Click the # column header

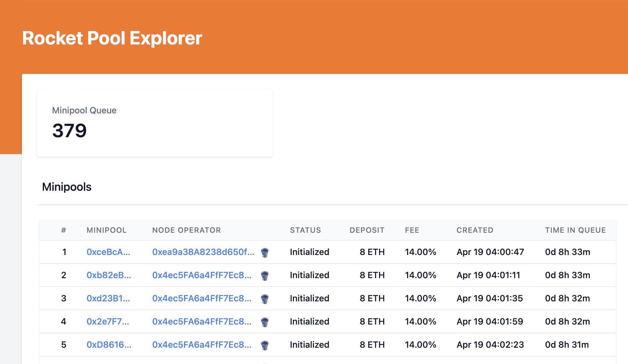[x=64, y=230]
